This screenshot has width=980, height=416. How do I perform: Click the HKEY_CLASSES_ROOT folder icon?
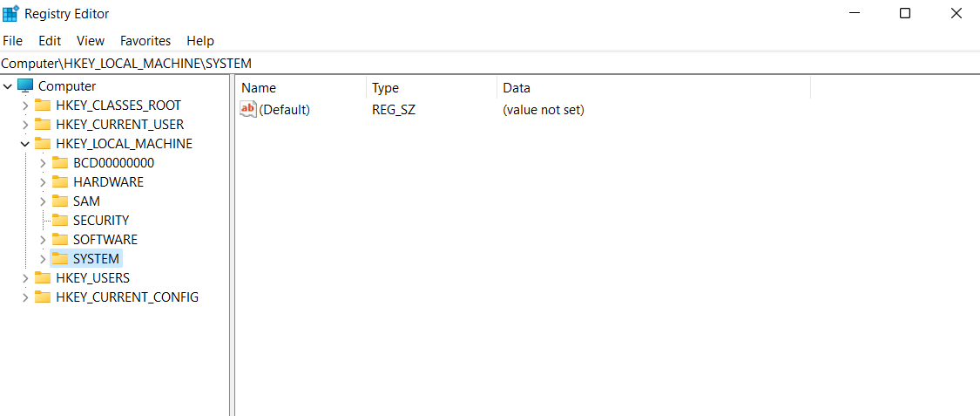pyautogui.click(x=43, y=106)
